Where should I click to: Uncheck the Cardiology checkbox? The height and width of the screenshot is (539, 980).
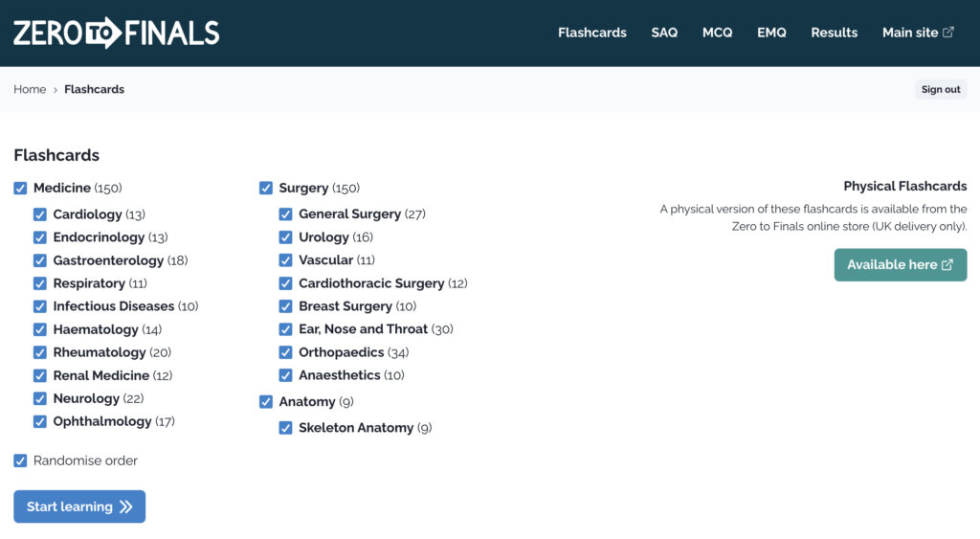[40, 214]
